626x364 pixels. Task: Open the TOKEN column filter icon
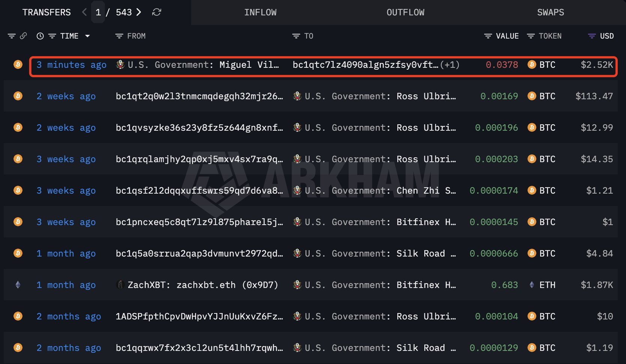click(x=531, y=36)
